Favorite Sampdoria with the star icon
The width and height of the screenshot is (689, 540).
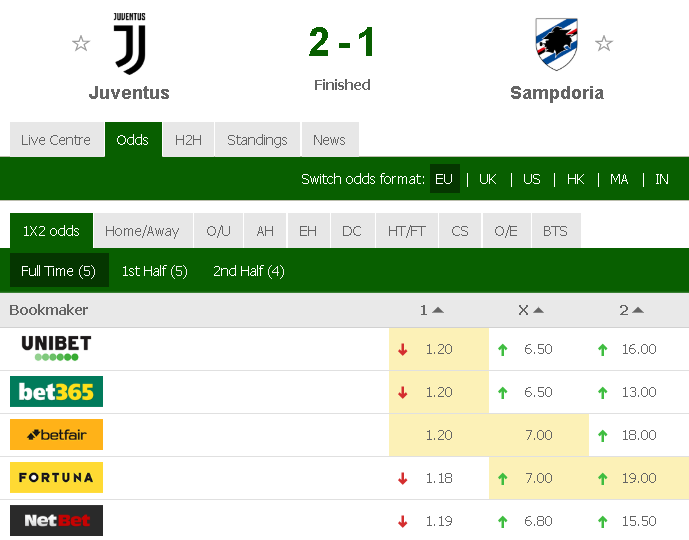[604, 43]
